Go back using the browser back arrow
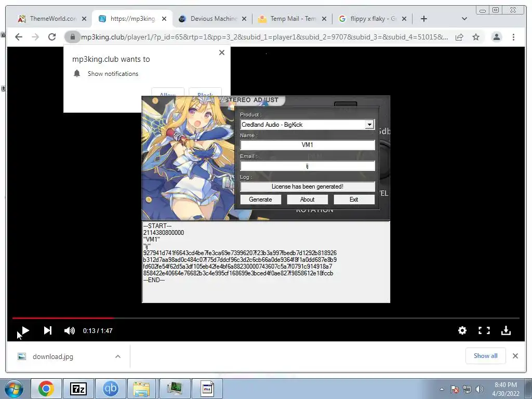 tap(19, 37)
